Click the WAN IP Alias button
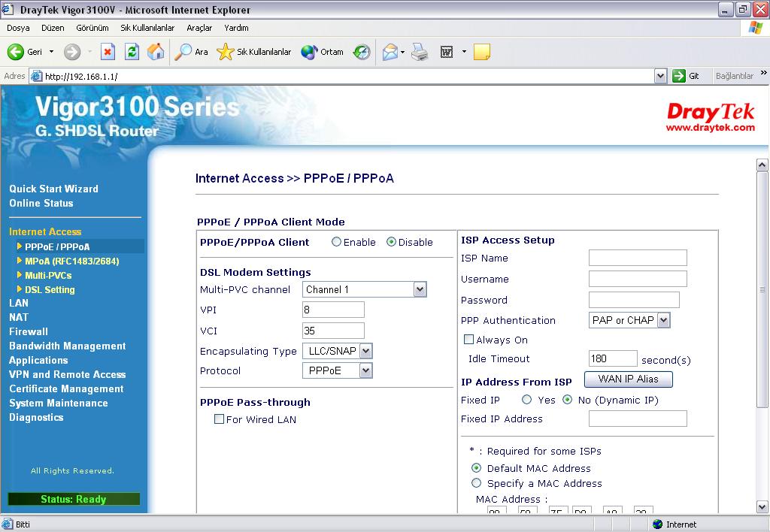This screenshot has height=532, width=770. coord(628,379)
